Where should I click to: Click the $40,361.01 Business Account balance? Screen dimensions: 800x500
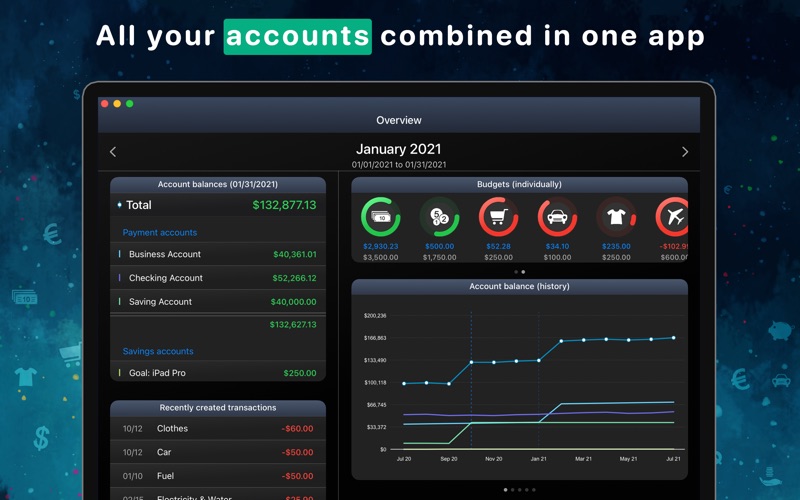(x=295, y=254)
